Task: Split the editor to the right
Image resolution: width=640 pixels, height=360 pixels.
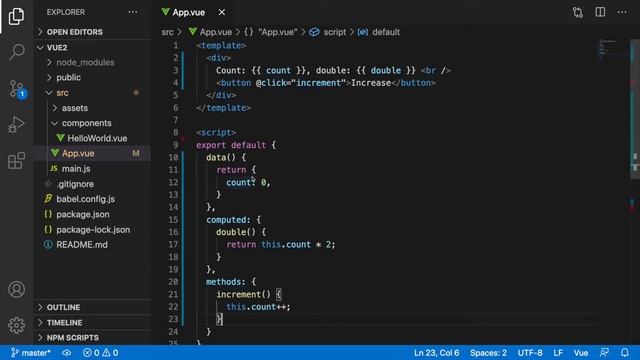Action: 600,12
